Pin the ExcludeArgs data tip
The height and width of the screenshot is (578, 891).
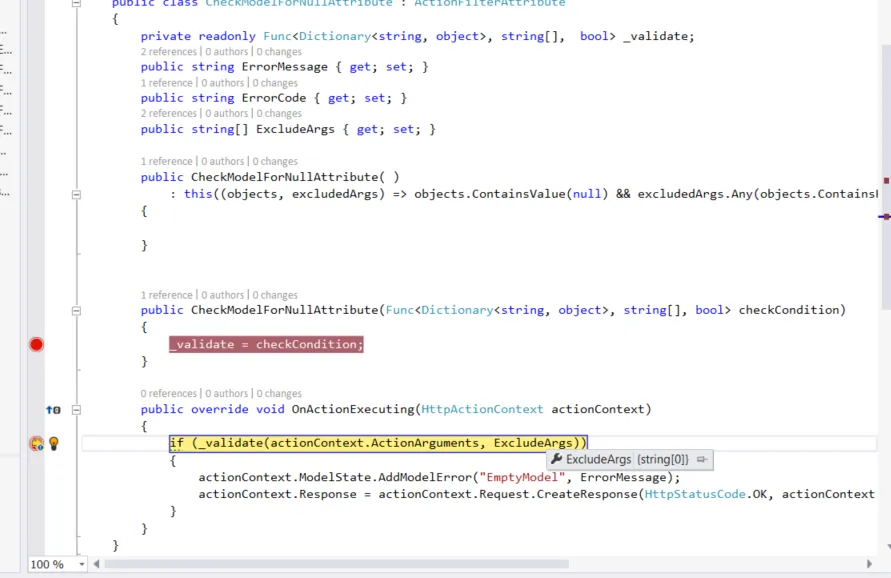tap(702, 459)
